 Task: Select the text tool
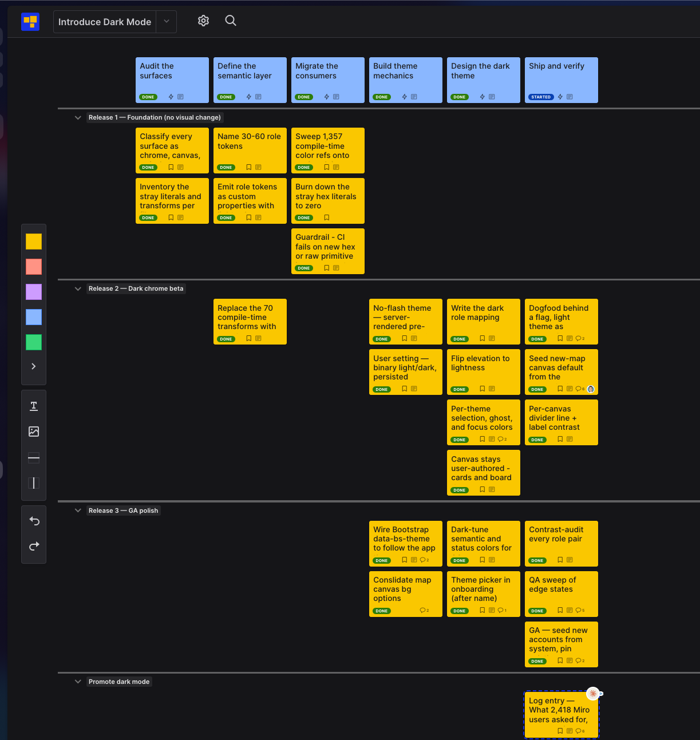34,406
